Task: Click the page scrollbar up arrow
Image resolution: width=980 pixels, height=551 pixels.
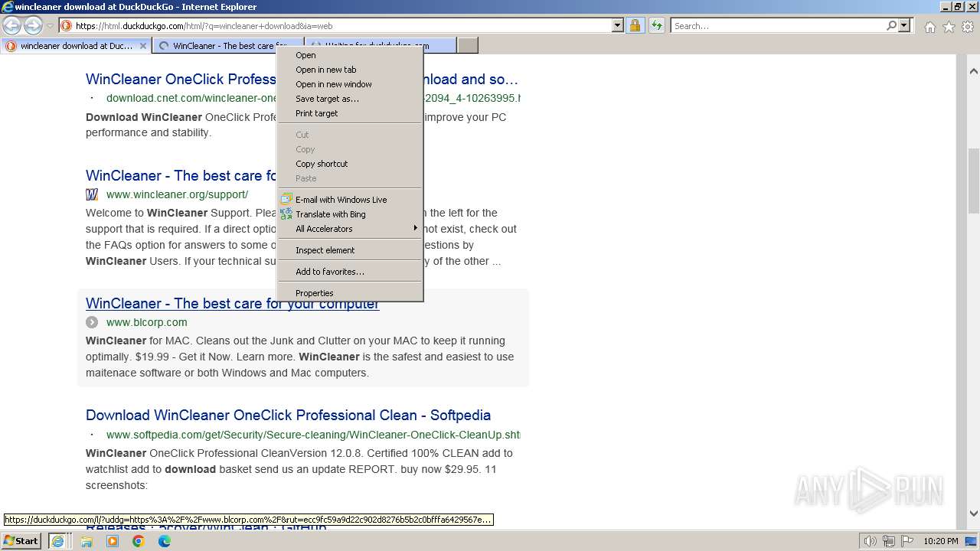Action: click(x=974, y=71)
